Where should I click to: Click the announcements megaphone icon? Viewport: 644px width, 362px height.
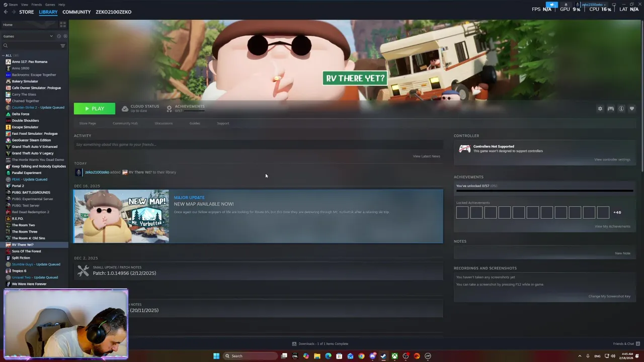[552, 5]
